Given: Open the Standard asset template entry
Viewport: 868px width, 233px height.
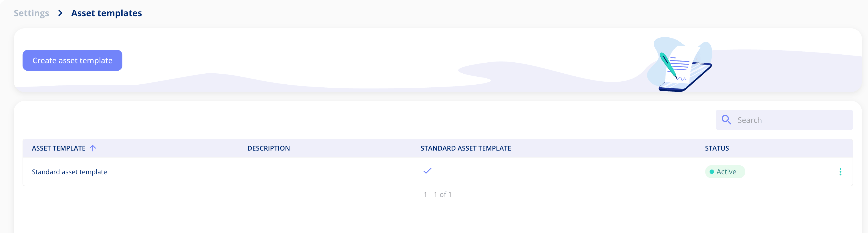Looking at the screenshot, I should click(69, 172).
